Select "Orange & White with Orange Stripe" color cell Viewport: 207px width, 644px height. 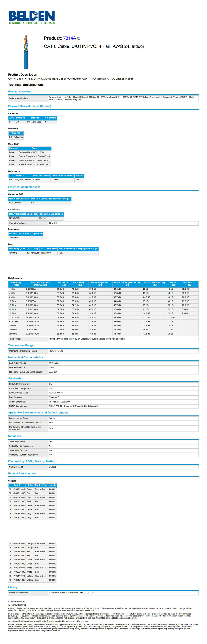35,157
